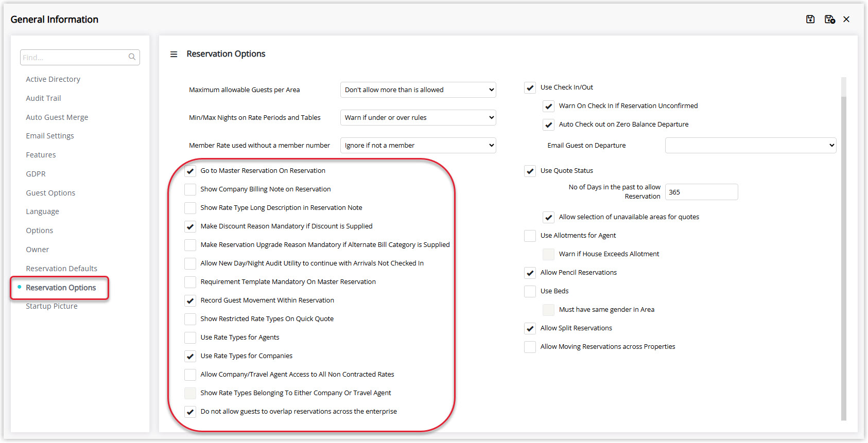This screenshot has height=443, width=868.
Task: Enable the Use Beds checkbox
Action: pos(530,291)
